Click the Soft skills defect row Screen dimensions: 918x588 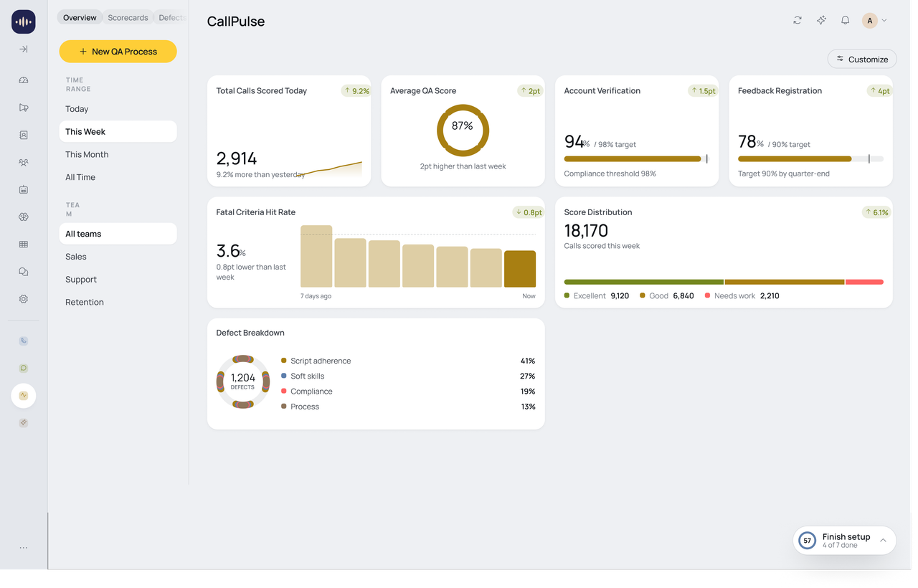tap(408, 376)
